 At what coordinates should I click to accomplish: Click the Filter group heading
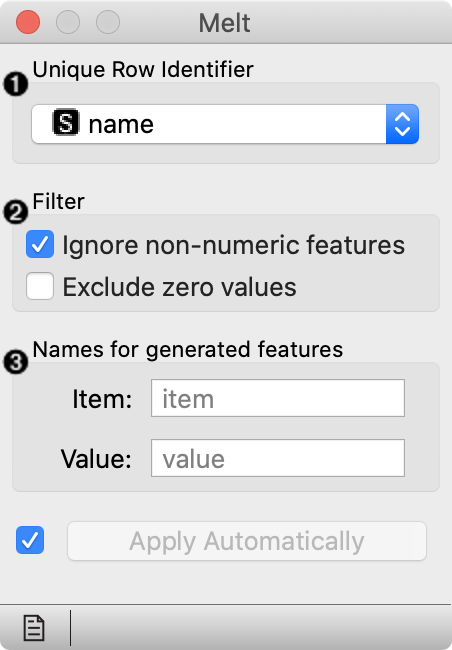tap(58, 201)
